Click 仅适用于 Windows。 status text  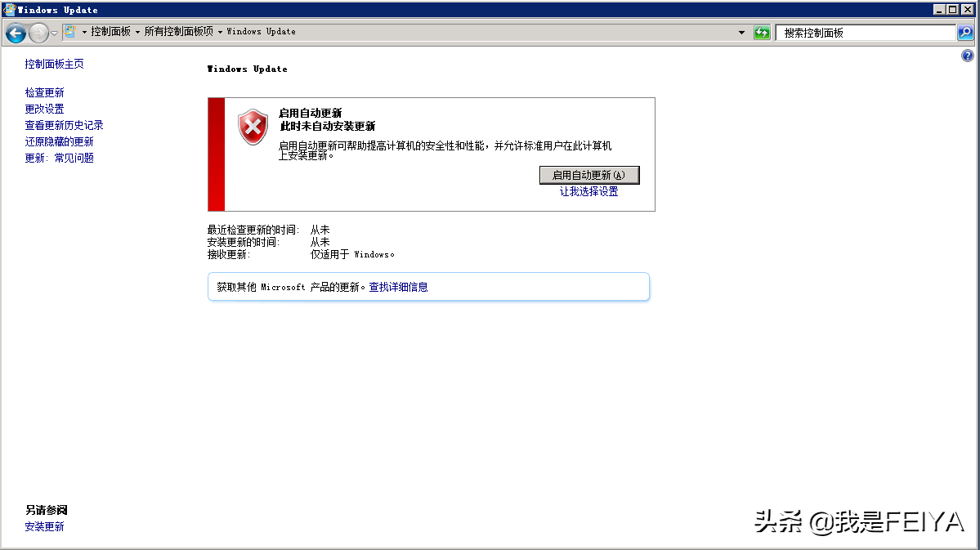pos(352,254)
